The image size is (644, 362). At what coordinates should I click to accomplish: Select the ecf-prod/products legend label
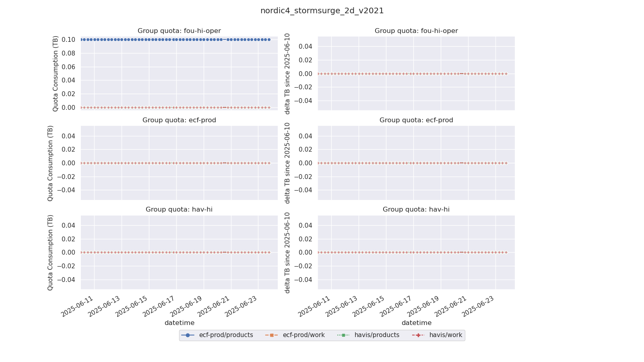(226, 335)
